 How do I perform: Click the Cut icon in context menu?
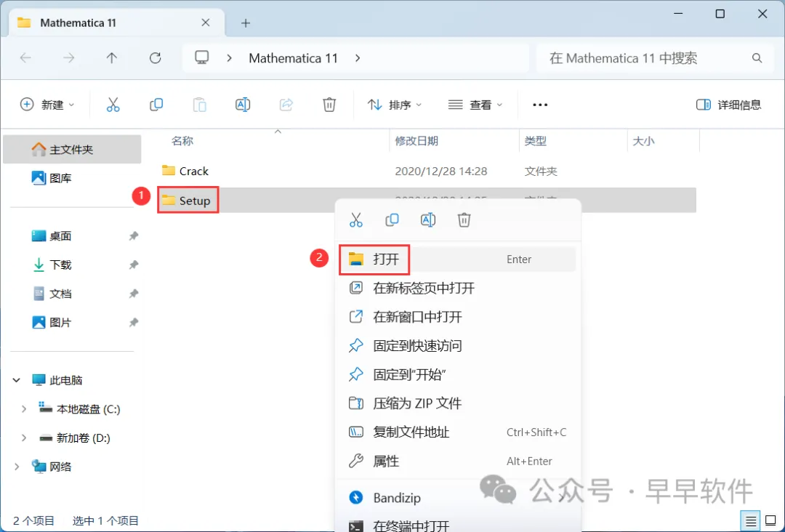tap(356, 219)
